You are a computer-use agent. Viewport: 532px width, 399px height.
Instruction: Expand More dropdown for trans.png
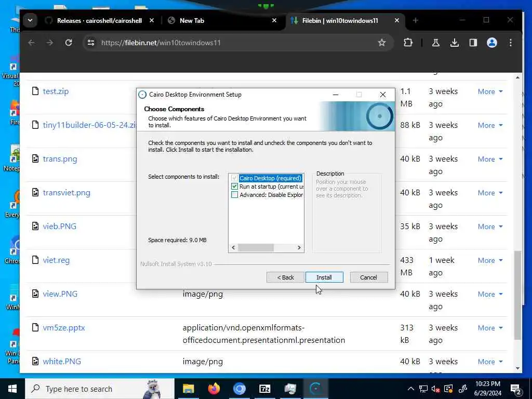490,159
